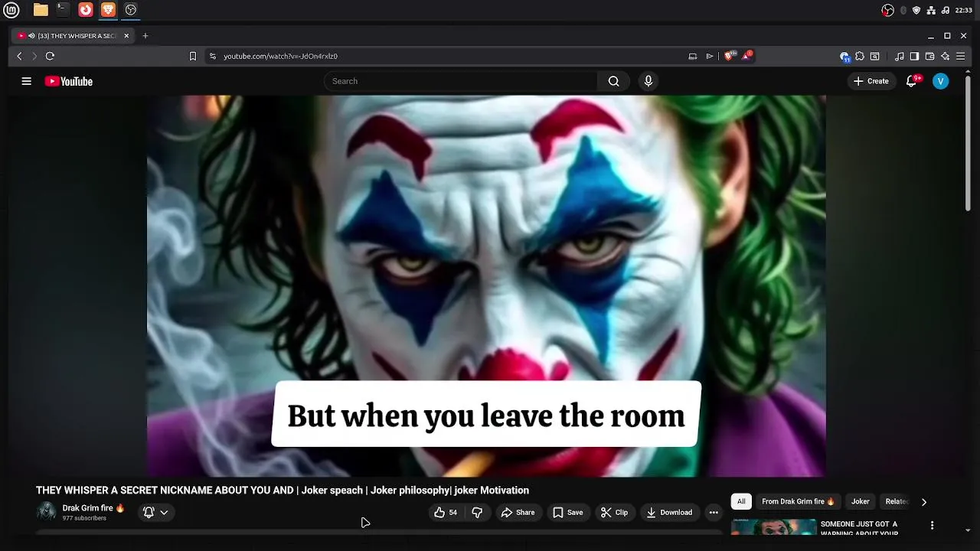Launch Firefox from the panel

pyautogui.click(x=86, y=10)
